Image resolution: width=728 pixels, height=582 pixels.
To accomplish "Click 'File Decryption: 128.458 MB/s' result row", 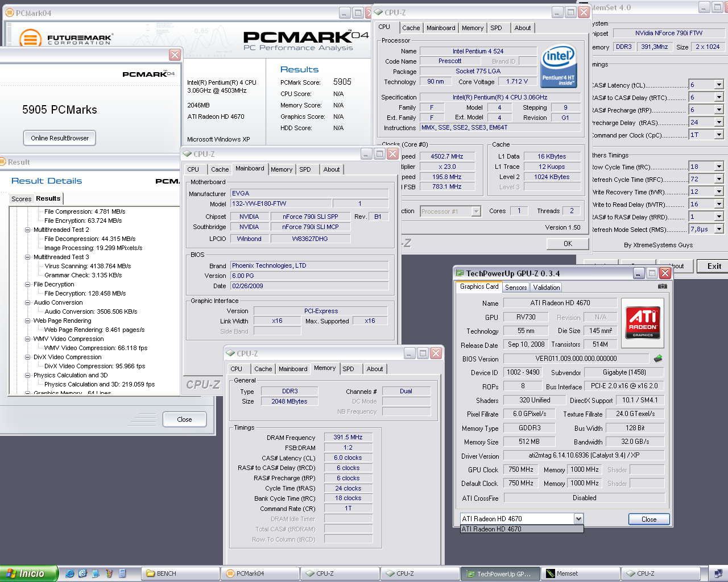I will click(x=85, y=293).
